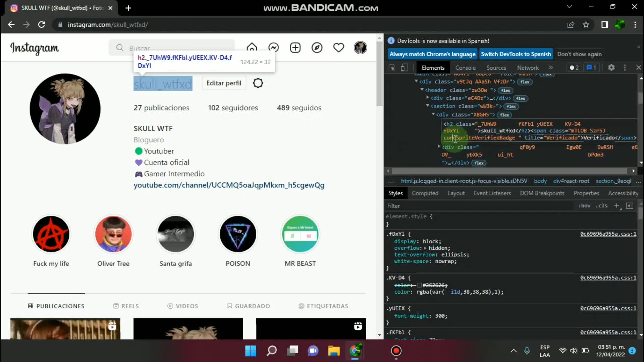Open the 102 seguidores list
The width and height of the screenshot is (644, 362).
(x=233, y=108)
